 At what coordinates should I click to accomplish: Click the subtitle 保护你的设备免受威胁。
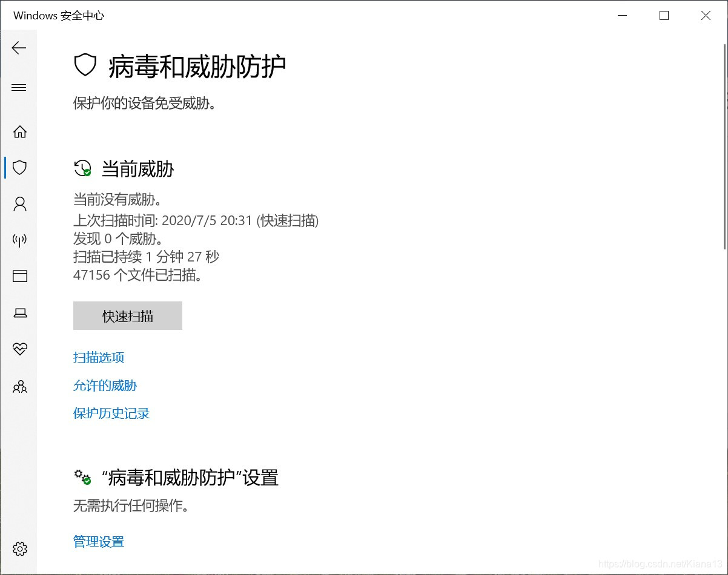[x=145, y=103]
